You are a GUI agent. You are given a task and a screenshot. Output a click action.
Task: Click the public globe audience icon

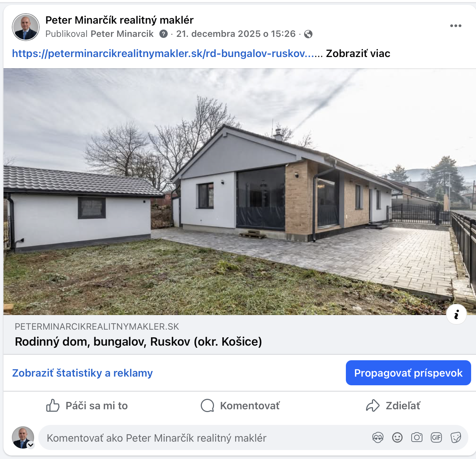[308, 34]
